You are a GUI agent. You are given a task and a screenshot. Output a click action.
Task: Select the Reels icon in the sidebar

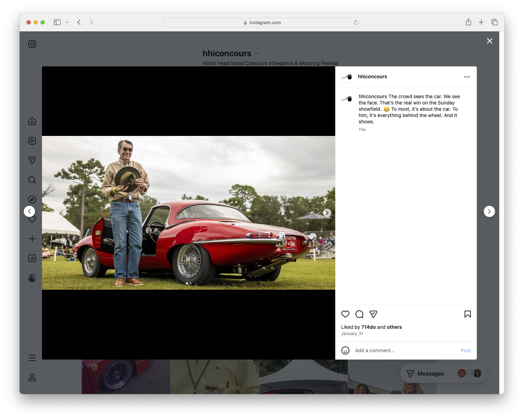[x=32, y=141]
